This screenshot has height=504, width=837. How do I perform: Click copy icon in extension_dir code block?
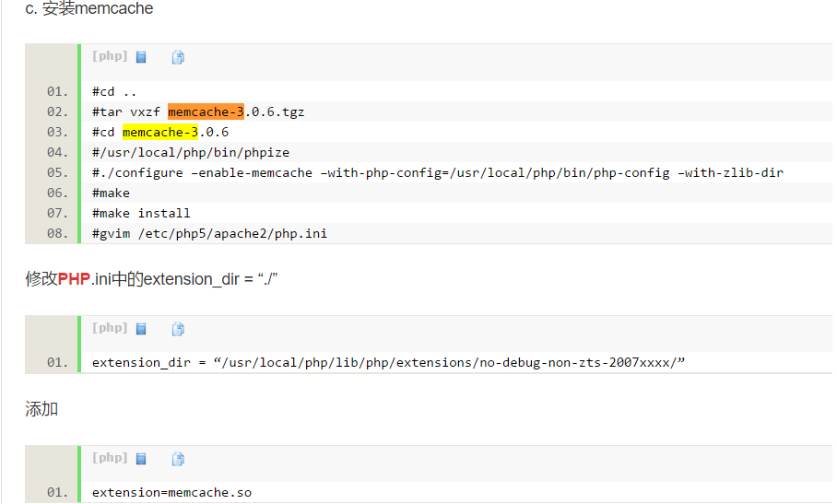click(x=178, y=329)
